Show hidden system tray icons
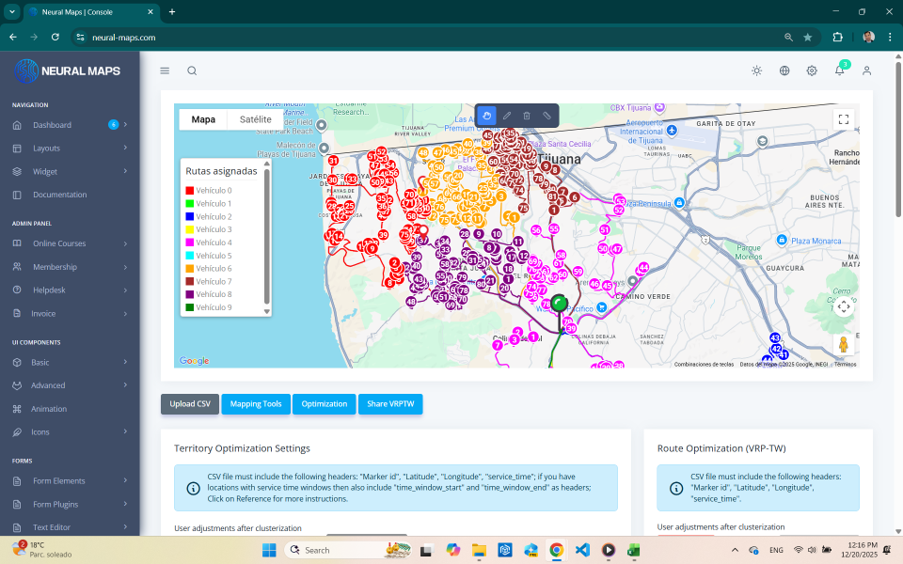The width and height of the screenshot is (903, 564). 735,550
